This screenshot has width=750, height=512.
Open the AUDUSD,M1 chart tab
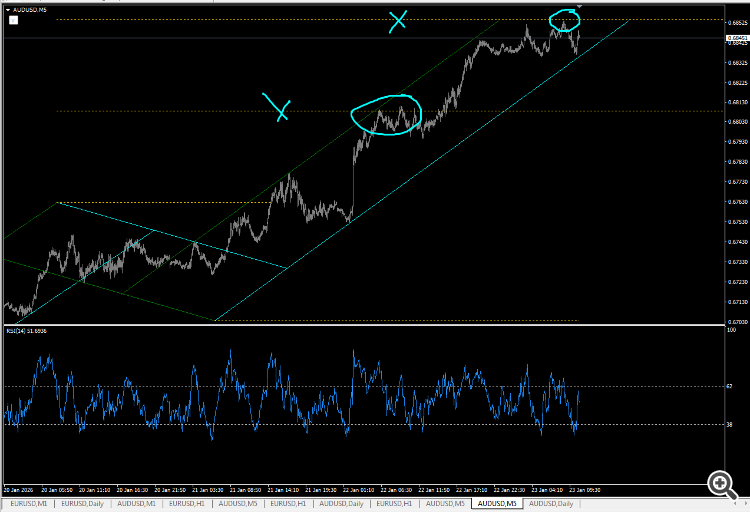136,503
